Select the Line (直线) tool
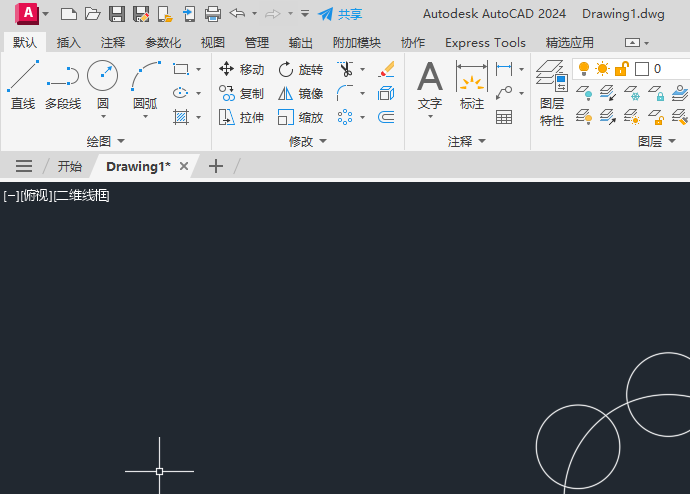This screenshot has width=690, height=494. click(22, 85)
